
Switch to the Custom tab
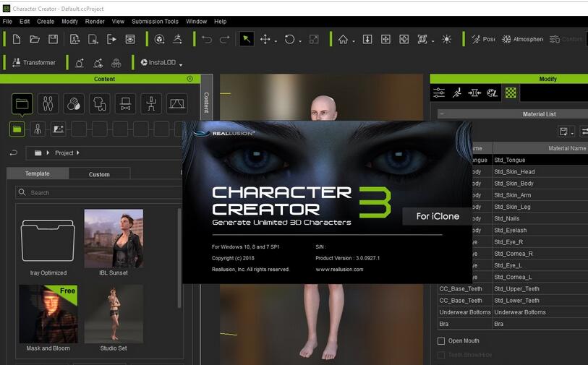click(99, 174)
